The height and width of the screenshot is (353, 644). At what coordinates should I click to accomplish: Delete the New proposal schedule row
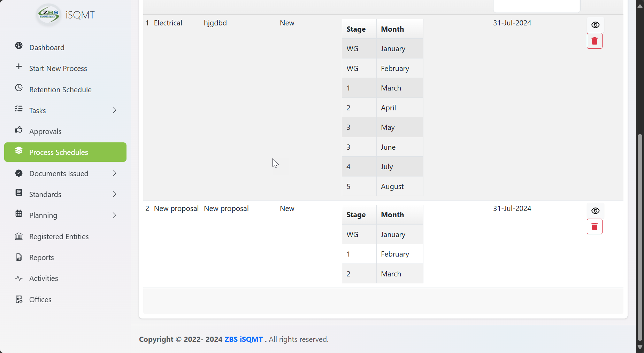tap(595, 227)
